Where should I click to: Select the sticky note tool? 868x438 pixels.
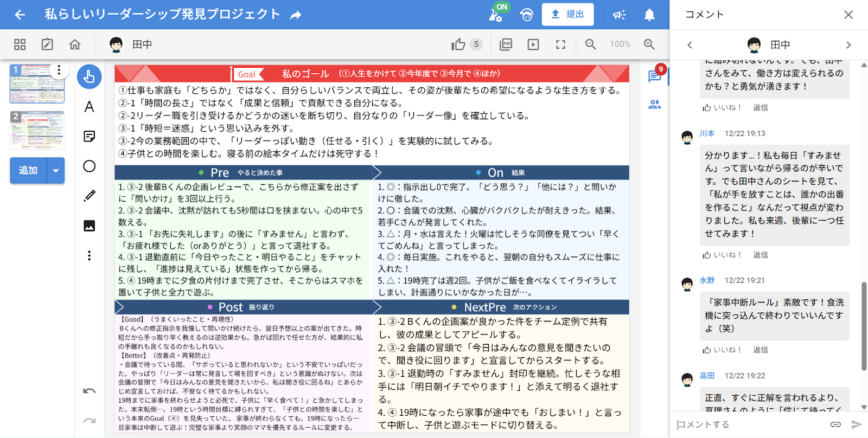(90, 136)
